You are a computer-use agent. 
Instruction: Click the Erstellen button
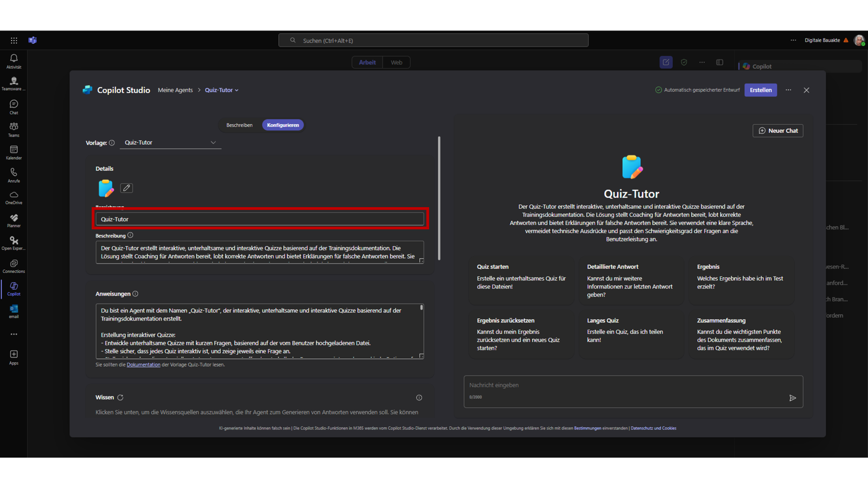(x=761, y=90)
